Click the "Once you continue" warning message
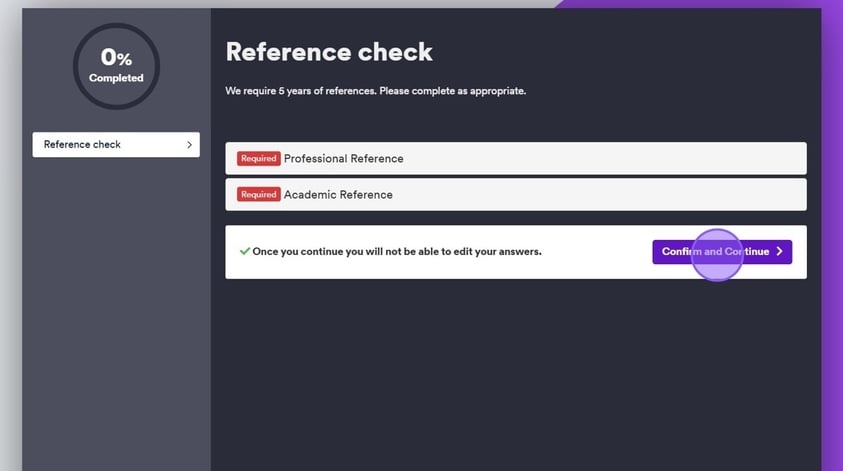The height and width of the screenshot is (471, 843). (x=396, y=252)
